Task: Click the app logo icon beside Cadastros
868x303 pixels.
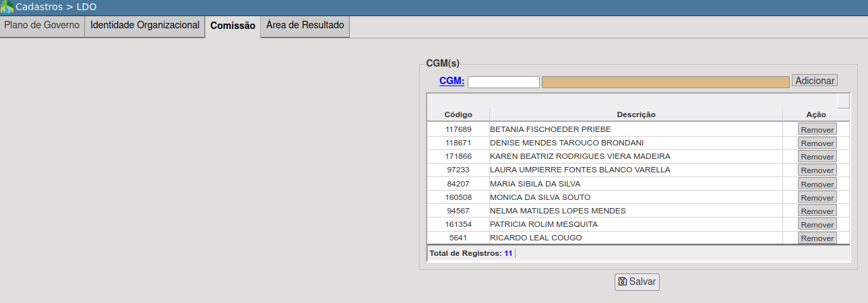Action: point(7,7)
